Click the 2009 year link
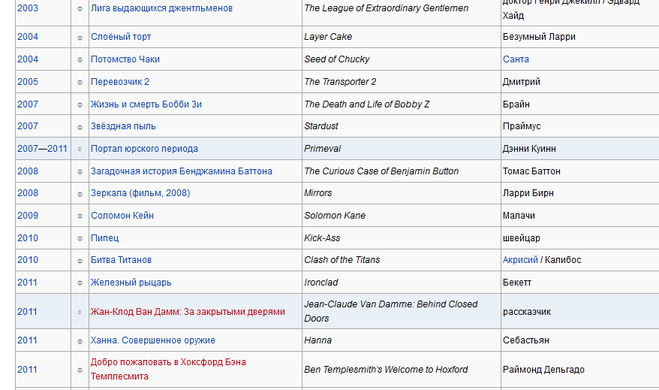This screenshot has width=659, height=390. (x=28, y=216)
